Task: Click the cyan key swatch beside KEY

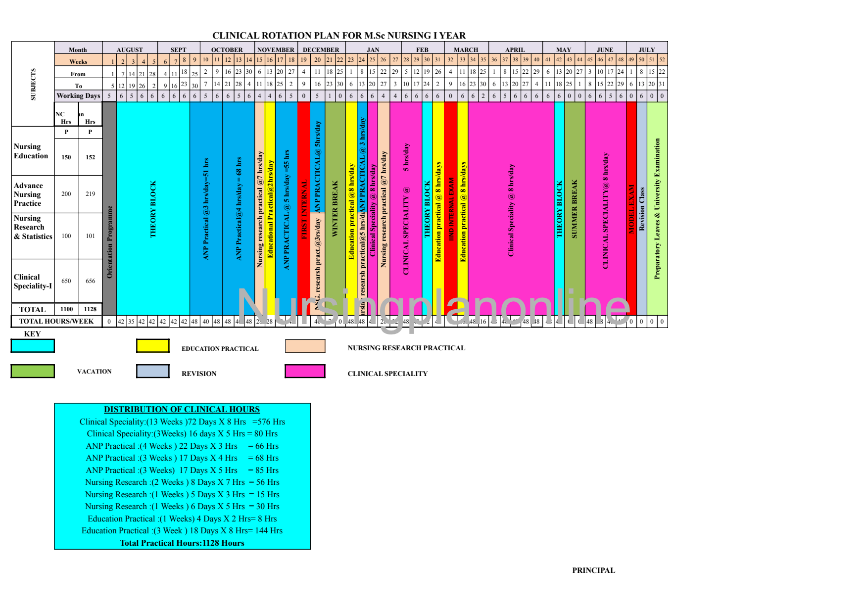Action: pyautogui.click(x=32, y=346)
